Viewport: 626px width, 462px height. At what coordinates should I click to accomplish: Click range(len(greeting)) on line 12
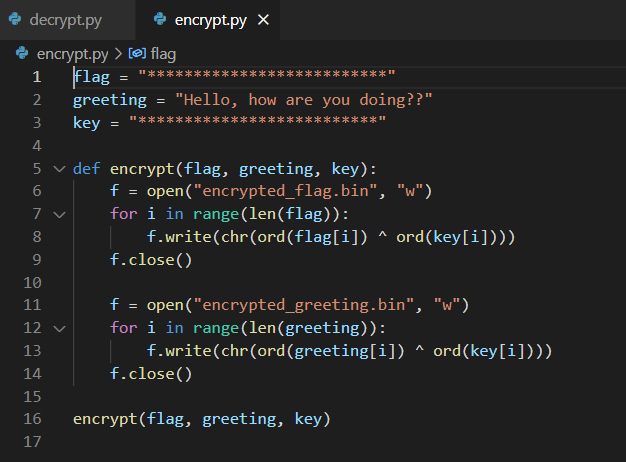click(285, 329)
